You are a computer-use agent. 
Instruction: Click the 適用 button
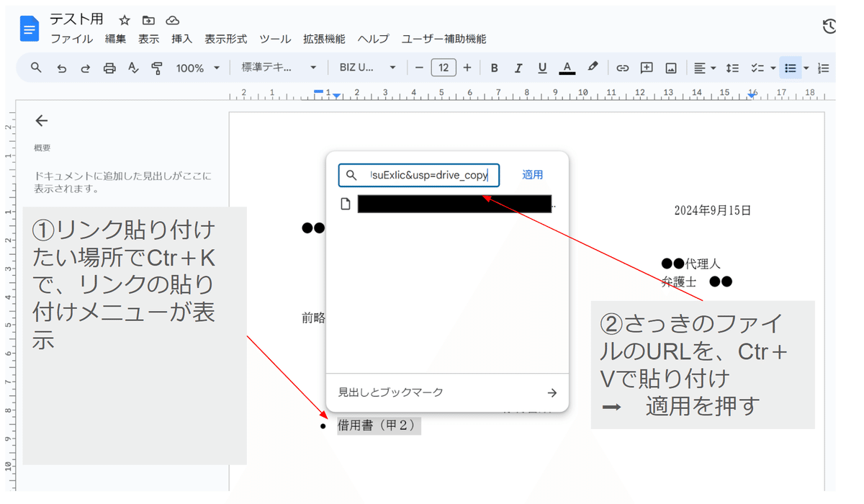tap(533, 175)
